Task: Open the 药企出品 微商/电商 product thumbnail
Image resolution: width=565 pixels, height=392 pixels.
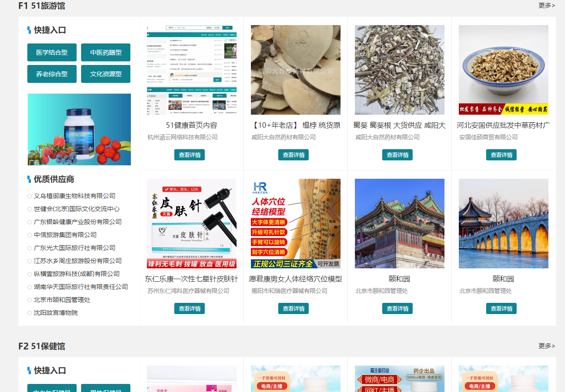Action: tap(400, 379)
